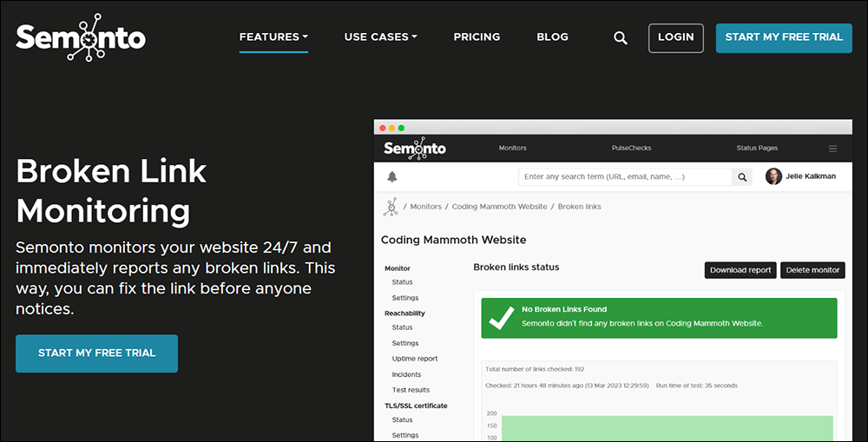Click the Reachability sidebar heading
Image resolution: width=868 pixels, height=442 pixels.
pyautogui.click(x=404, y=313)
